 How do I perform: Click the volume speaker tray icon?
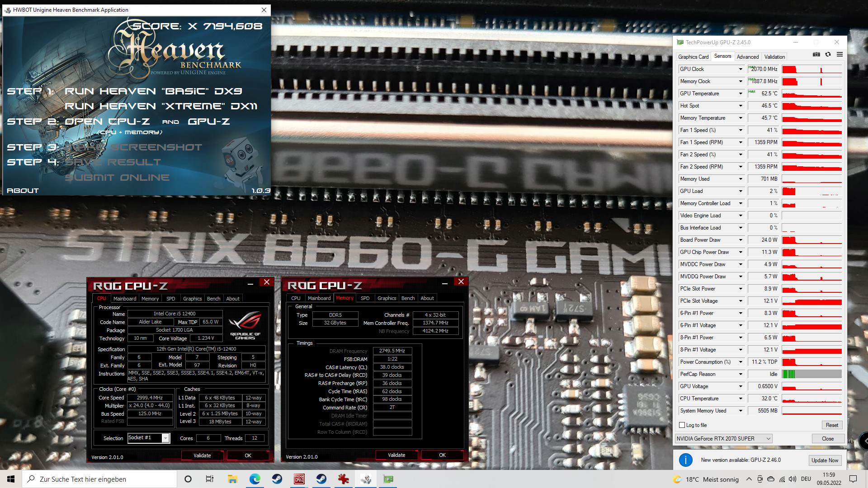pyautogui.click(x=793, y=479)
